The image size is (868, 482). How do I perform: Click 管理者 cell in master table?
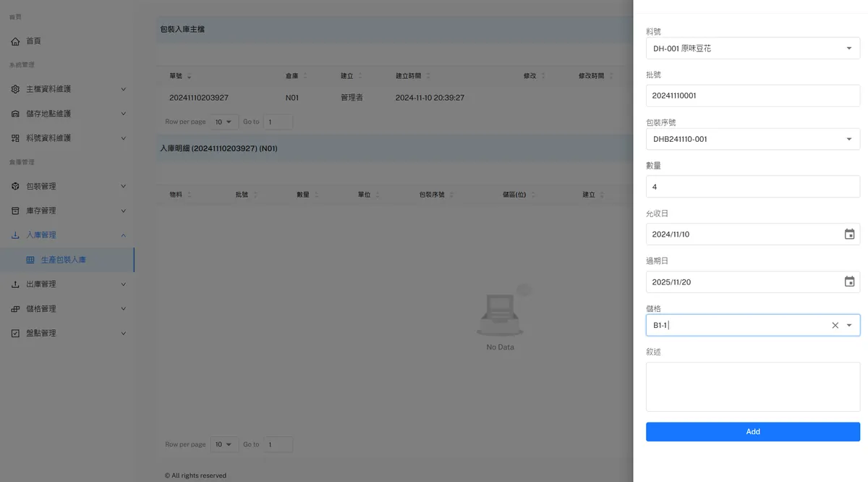pyautogui.click(x=352, y=98)
